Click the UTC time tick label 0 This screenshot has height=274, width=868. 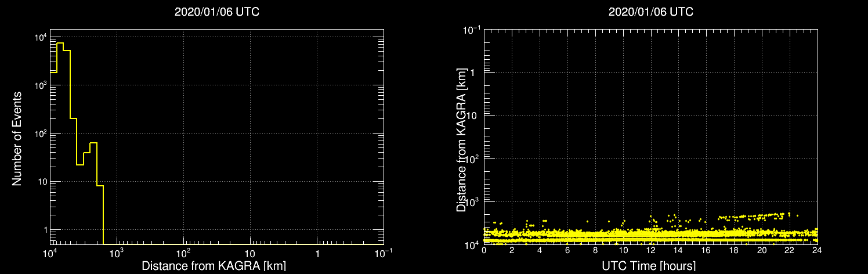(x=484, y=250)
